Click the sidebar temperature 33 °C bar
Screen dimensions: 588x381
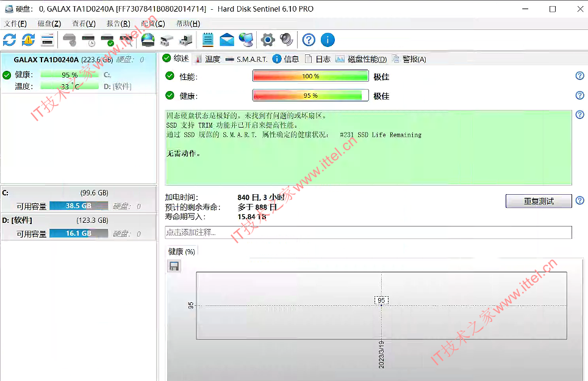70,86
